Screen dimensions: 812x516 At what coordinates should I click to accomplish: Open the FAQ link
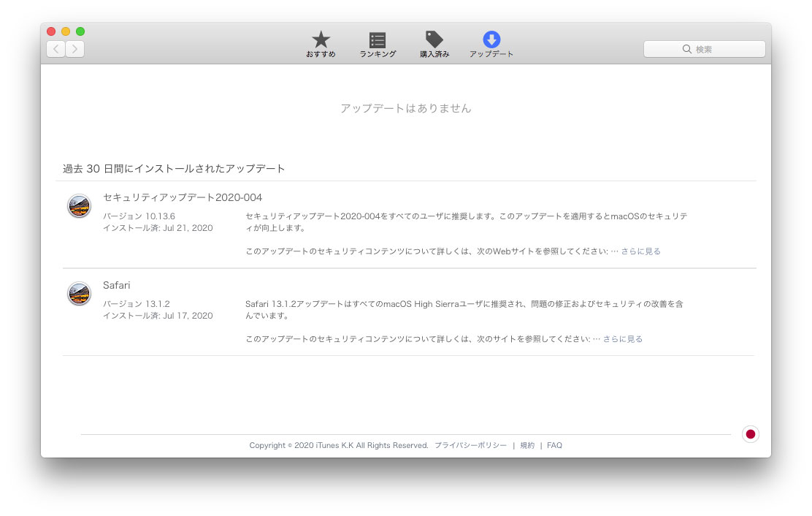click(554, 445)
